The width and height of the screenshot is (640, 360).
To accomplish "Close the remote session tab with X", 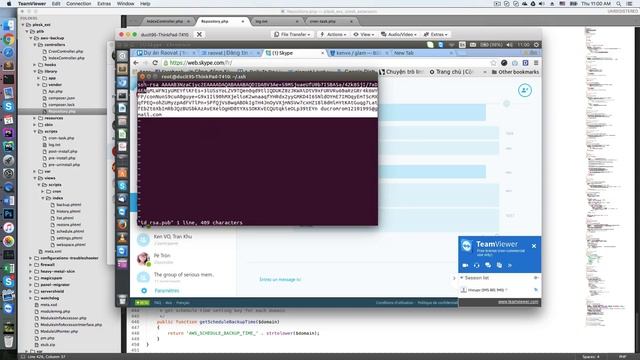I will tap(199, 34).
